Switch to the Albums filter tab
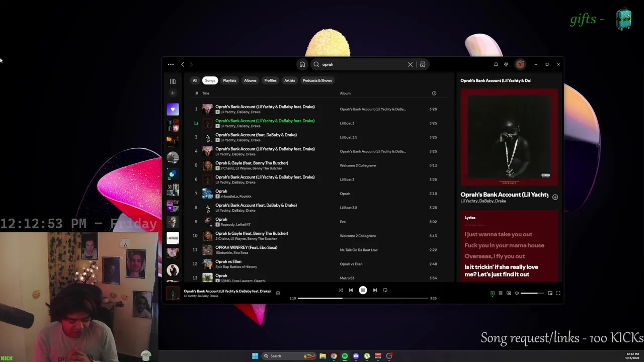 [250, 80]
